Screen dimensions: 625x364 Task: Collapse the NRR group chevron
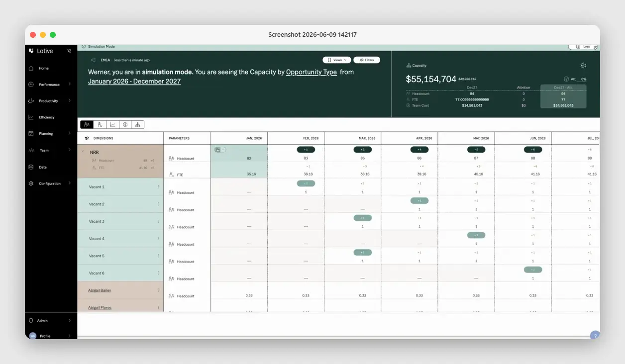[x=83, y=152]
